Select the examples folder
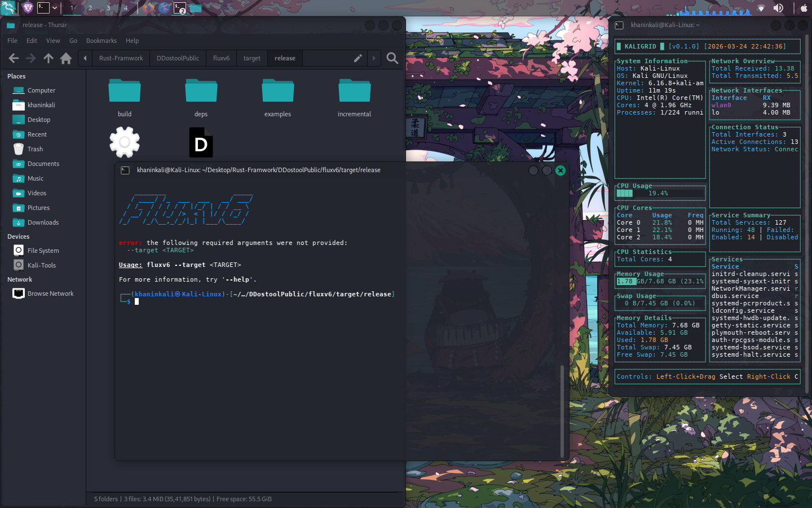Screen dimensions: 812x508 [x=278, y=91]
